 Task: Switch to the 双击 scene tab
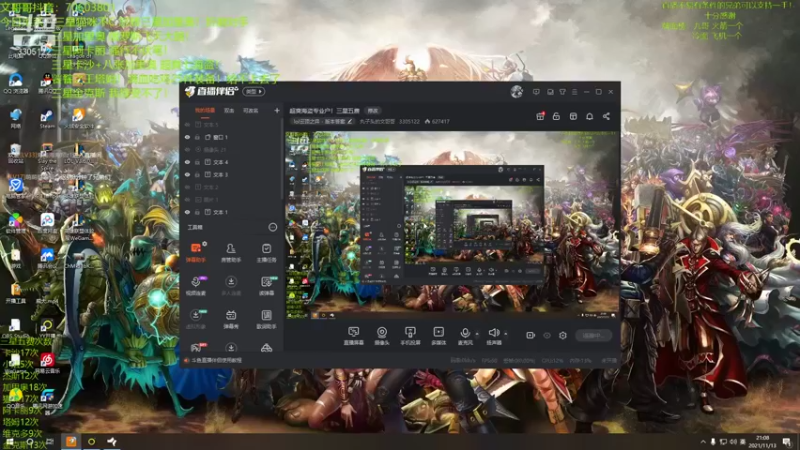tap(229, 110)
